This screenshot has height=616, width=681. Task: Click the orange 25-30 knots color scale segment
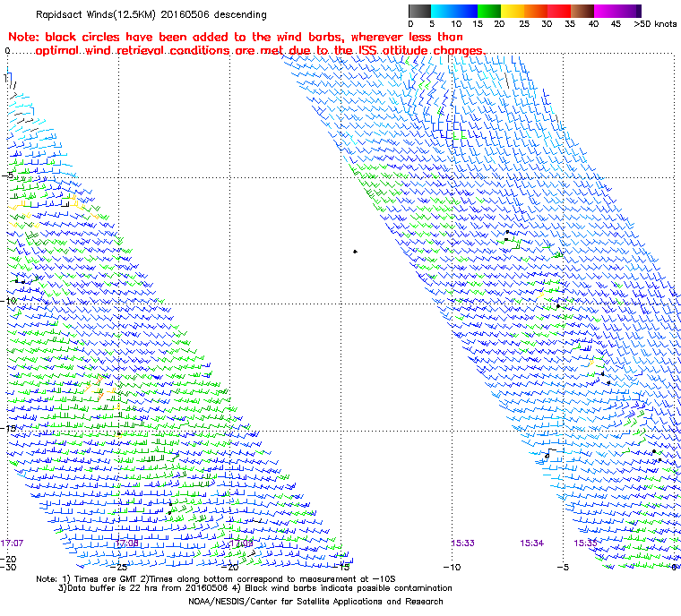[x=536, y=11]
